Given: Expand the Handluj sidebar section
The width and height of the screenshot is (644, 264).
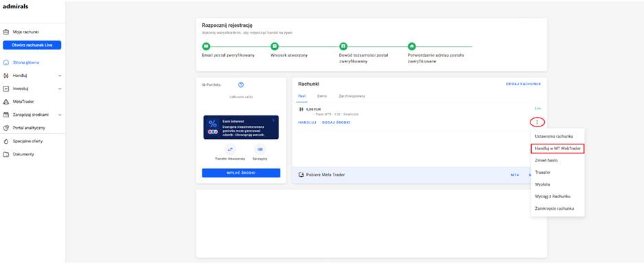Looking at the screenshot, I should click(x=60, y=76).
